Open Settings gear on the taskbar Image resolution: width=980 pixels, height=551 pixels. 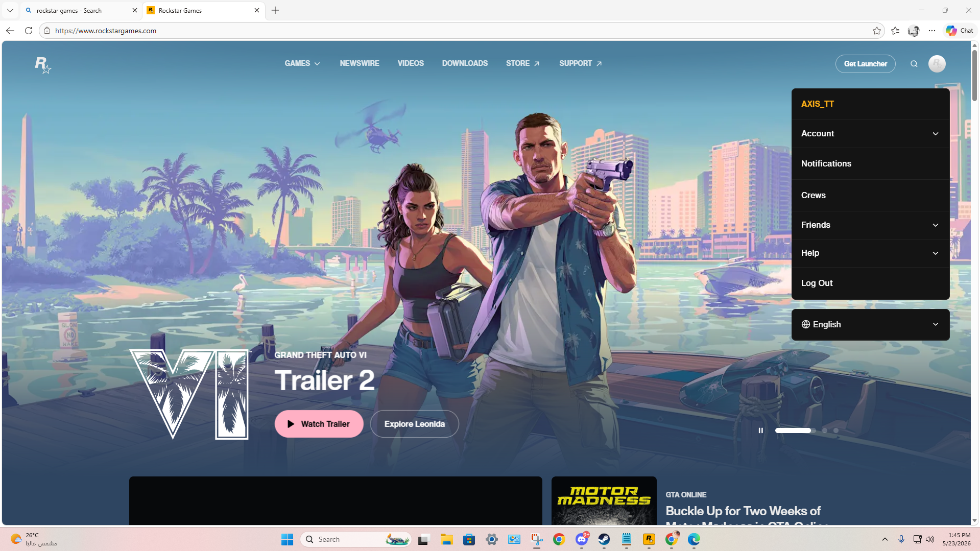[492, 539]
